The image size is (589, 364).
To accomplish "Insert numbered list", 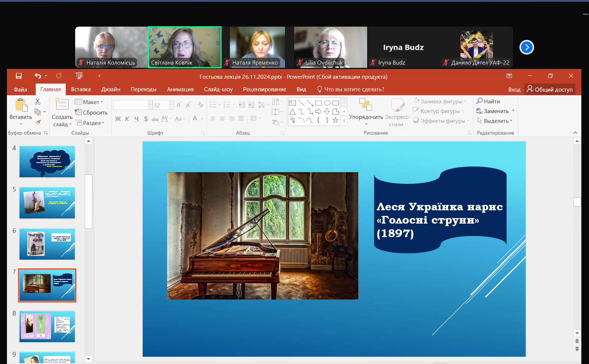I will [x=227, y=105].
